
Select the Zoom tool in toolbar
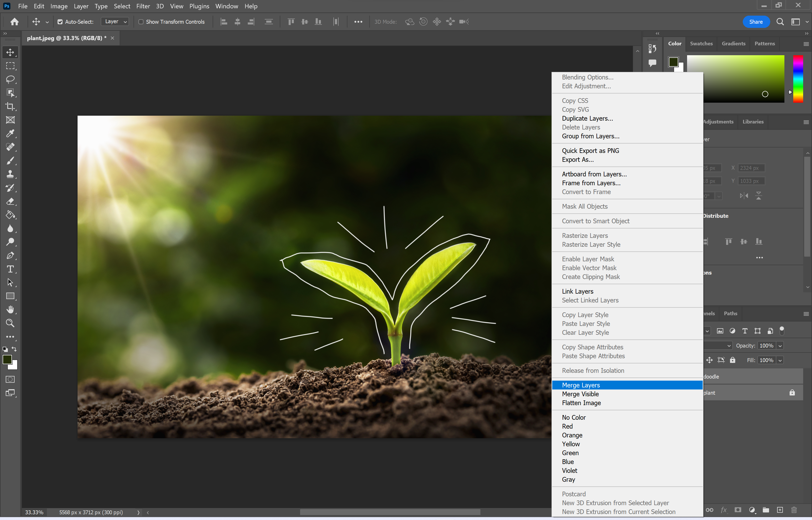point(10,323)
